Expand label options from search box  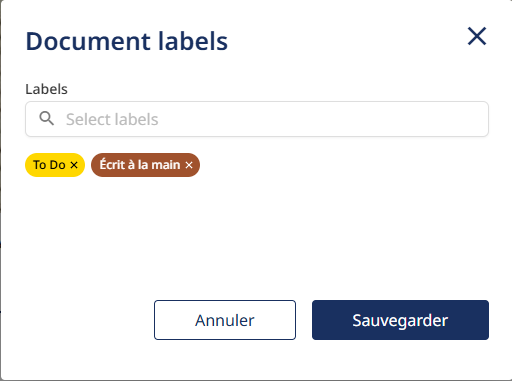[257, 119]
